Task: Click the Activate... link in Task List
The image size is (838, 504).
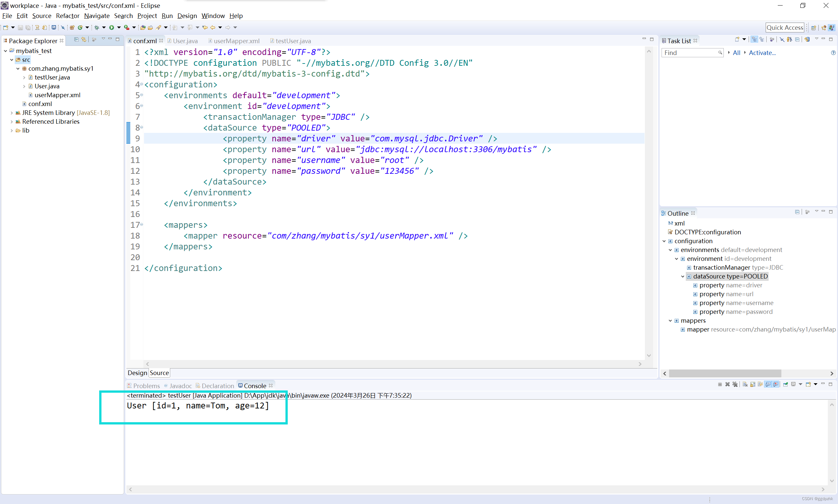Action: 762,53
